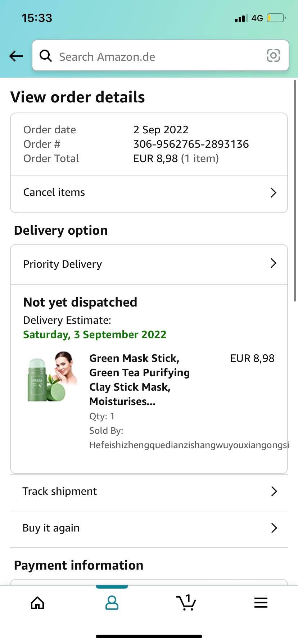Open the account profile icon

[x=112, y=603]
